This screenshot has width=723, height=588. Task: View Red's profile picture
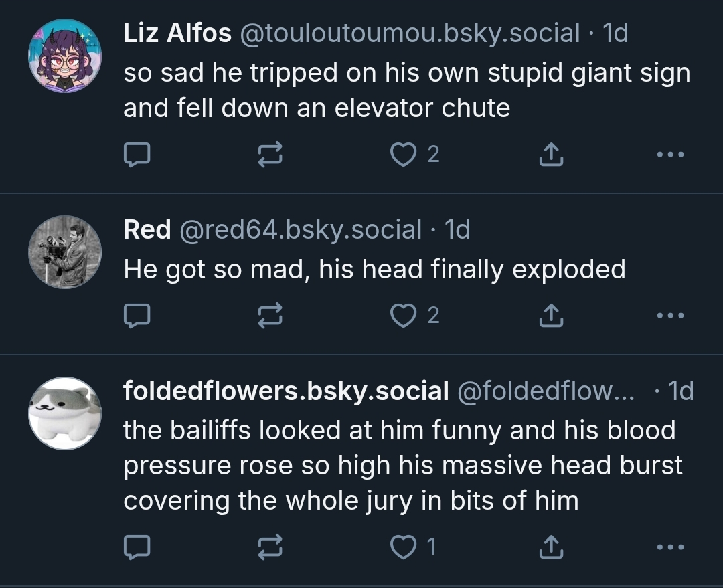65,252
